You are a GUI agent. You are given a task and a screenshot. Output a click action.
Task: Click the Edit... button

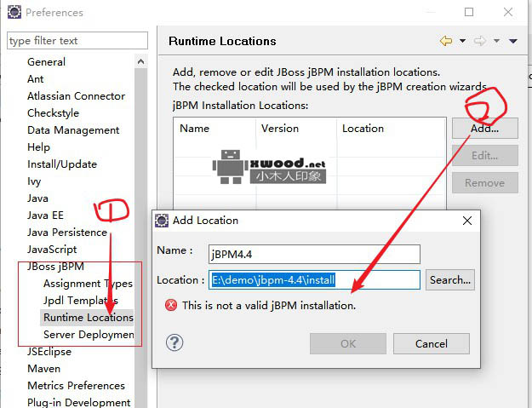point(485,156)
